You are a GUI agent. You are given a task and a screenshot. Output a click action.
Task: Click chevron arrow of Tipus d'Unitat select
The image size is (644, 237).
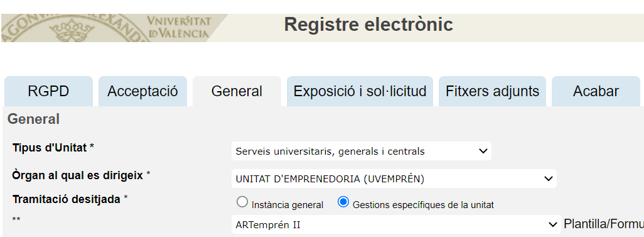[x=483, y=151]
